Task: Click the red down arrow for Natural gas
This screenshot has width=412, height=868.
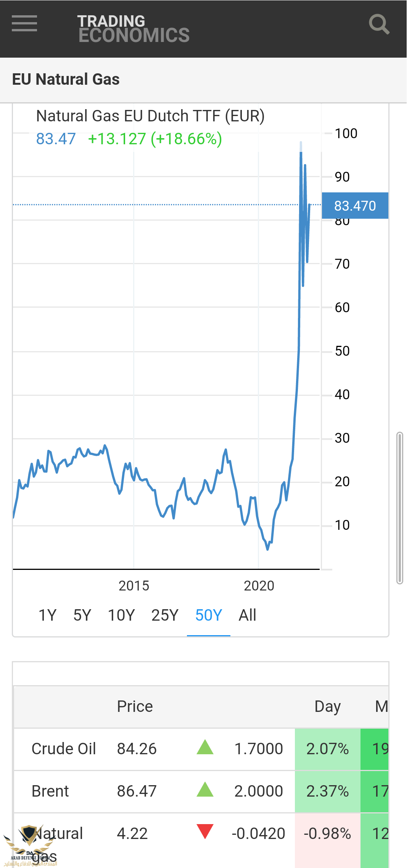Action: 205,832
